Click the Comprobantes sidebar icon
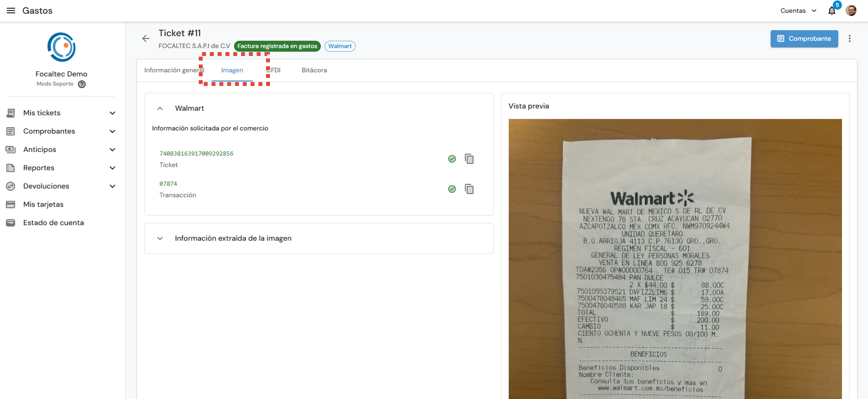The height and width of the screenshot is (399, 868). (x=11, y=131)
